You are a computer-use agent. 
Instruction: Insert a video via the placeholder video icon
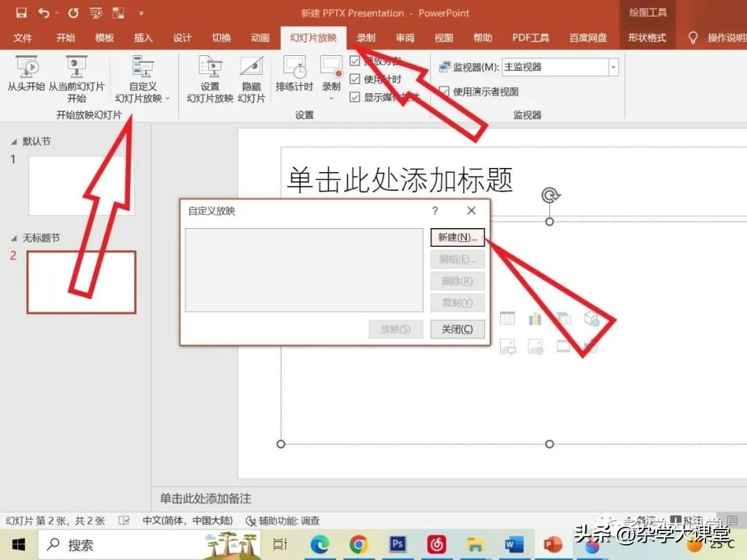click(x=564, y=346)
